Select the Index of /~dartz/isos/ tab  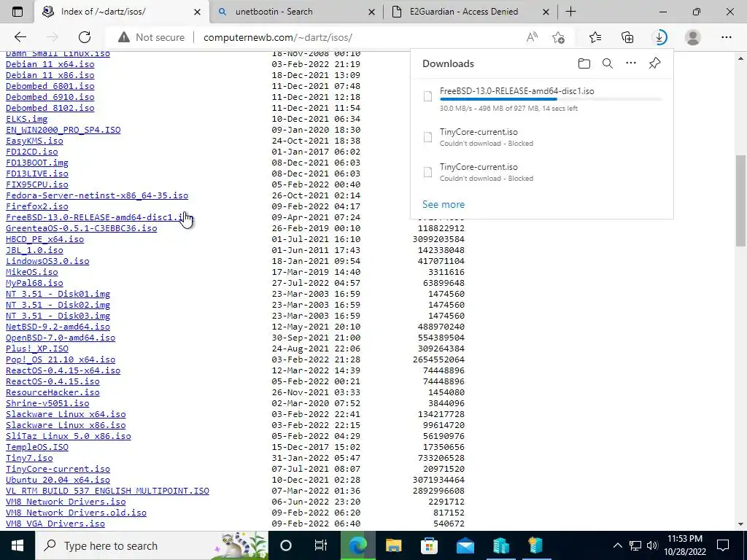pos(122,12)
